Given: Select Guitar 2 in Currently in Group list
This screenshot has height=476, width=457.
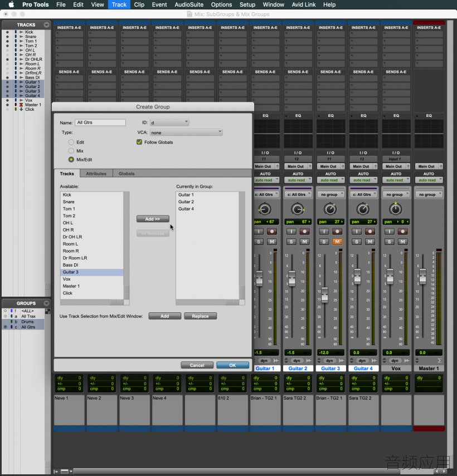Looking at the screenshot, I should pyautogui.click(x=207, y=202).
